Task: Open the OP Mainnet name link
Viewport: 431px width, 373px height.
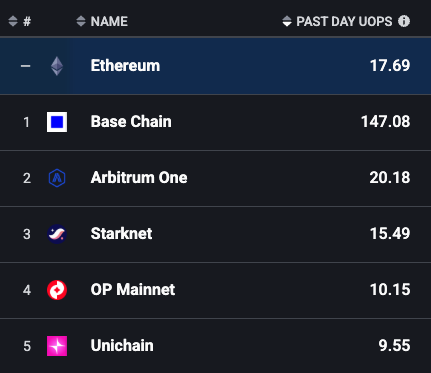Action: click(x=133, y=289)
